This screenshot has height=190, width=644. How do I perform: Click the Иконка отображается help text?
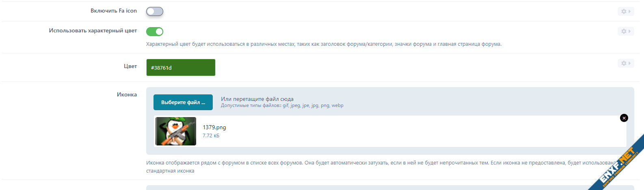click(317, 163)
